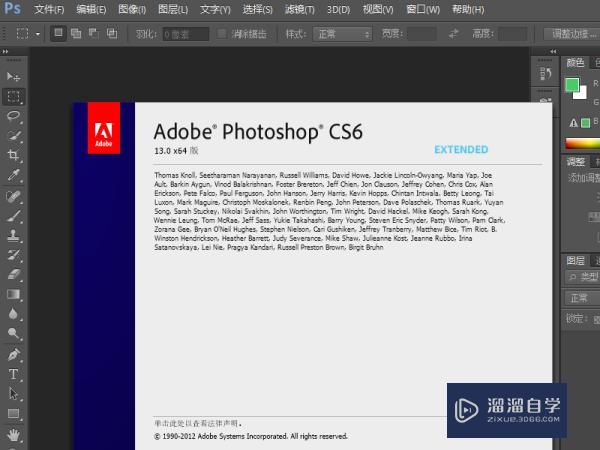Select the Gradient tool
600x450 pixels.
click(x=14, y=294)
